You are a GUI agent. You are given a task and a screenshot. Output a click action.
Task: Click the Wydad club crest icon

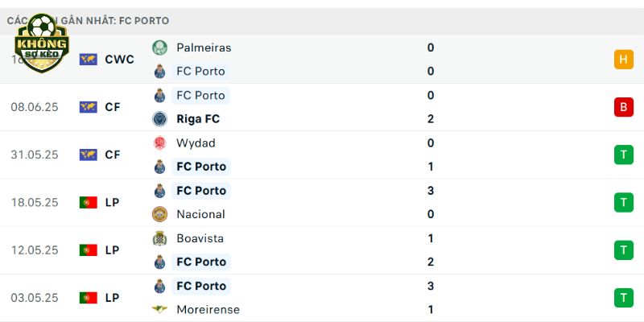pos(159,143)
